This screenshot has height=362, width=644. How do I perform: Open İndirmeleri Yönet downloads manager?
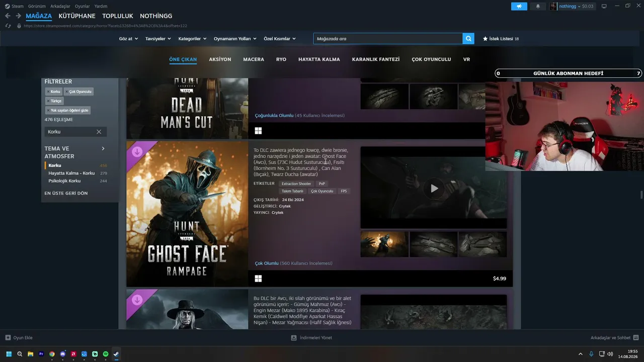[311, 338]
